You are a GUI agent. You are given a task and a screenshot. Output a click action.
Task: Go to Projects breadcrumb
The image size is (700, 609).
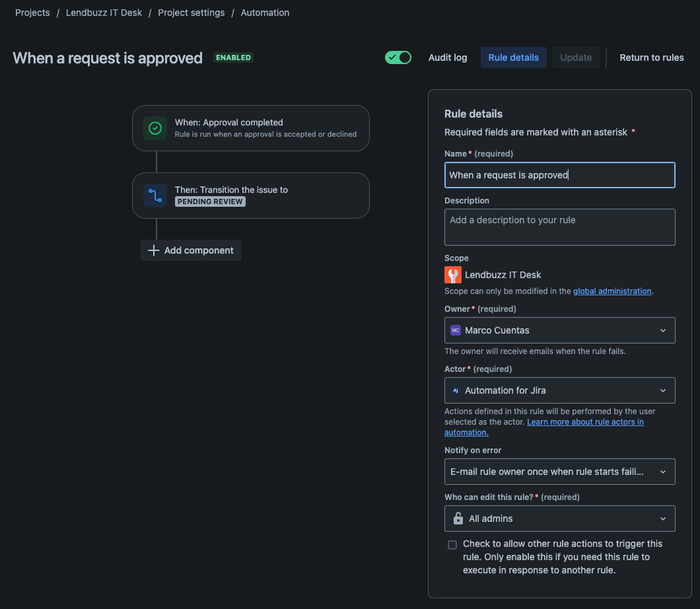[x=33, y=13]
